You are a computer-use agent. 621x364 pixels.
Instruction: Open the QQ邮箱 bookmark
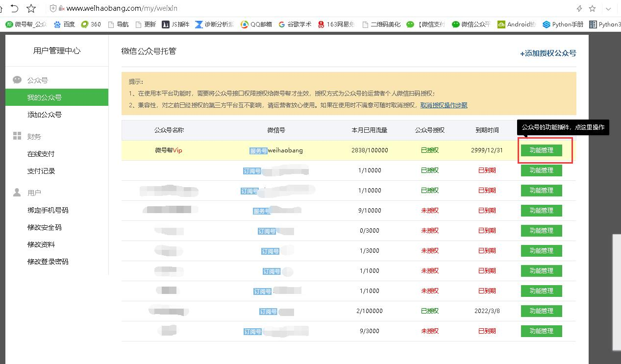[256, 24]
